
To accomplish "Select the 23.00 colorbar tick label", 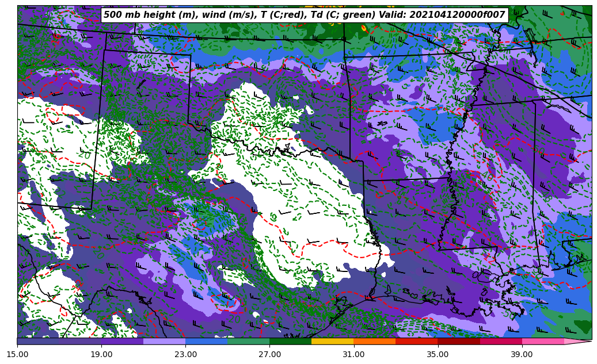I will (x=185, y=354).
